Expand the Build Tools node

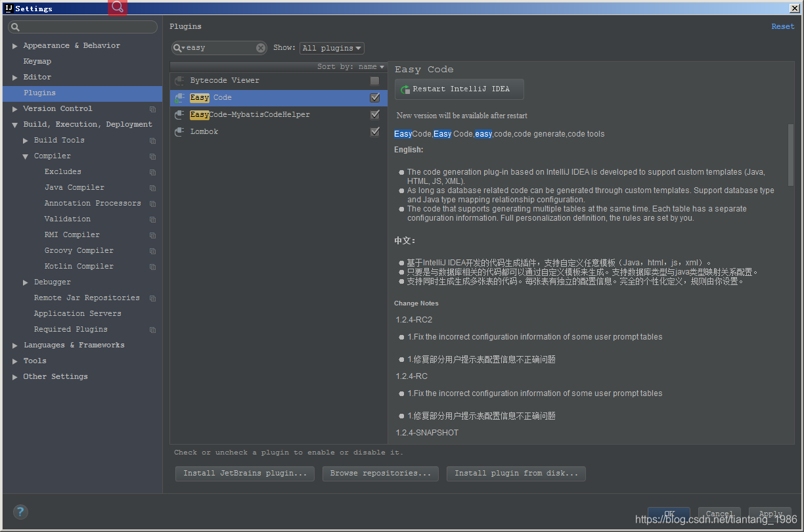tap(26, 141)
